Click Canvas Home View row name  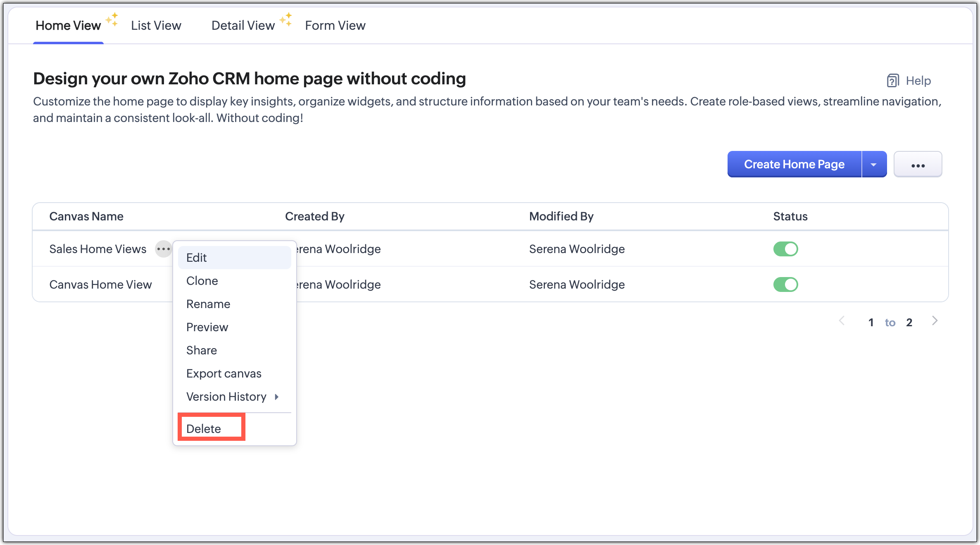coord(100,284)
